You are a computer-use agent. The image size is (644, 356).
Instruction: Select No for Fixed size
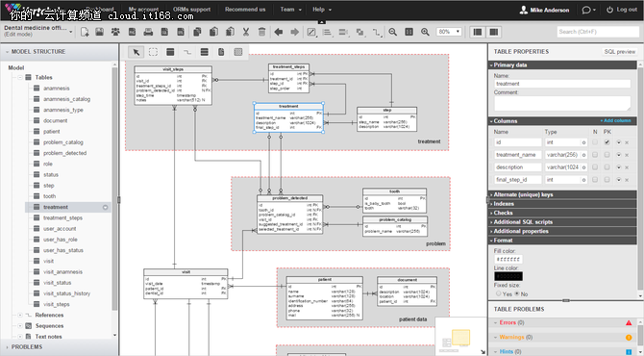[x=517, y=293]
